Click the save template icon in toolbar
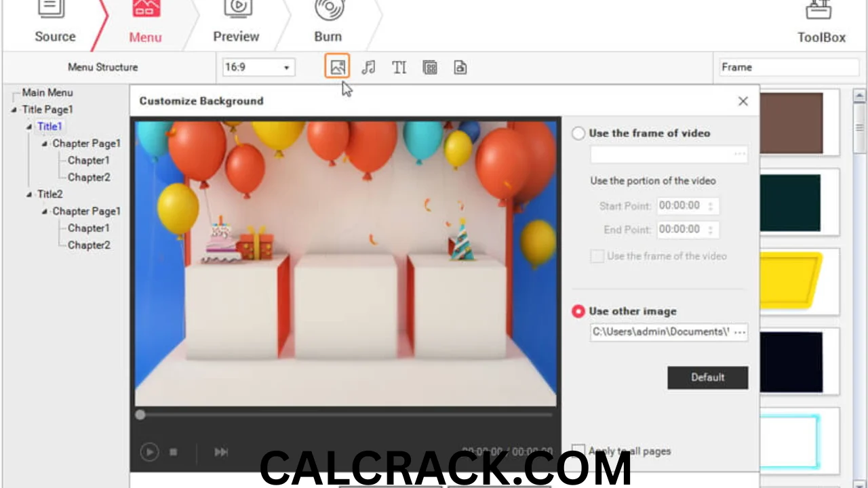The image size is (868, 488). (x=460, y=67)
